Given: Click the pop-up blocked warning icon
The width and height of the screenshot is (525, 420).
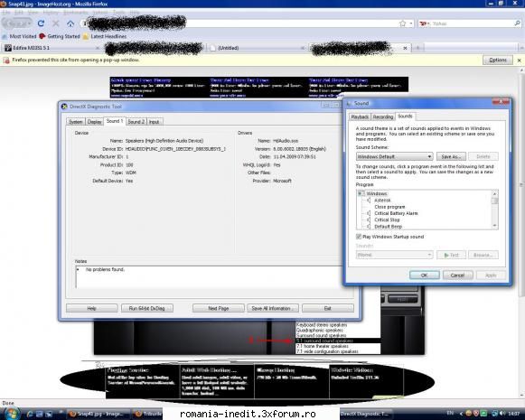Looking at the screenshot, I should 6,61.
